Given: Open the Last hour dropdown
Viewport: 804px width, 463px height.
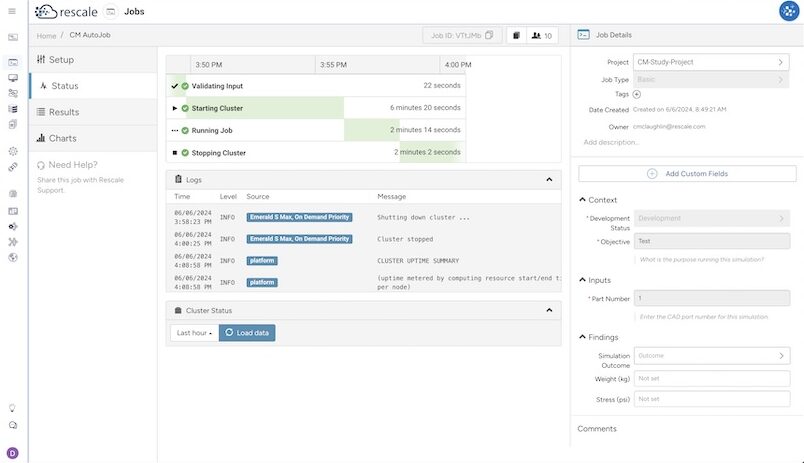Looking at the screenshot, I should (x=194, y=333).
